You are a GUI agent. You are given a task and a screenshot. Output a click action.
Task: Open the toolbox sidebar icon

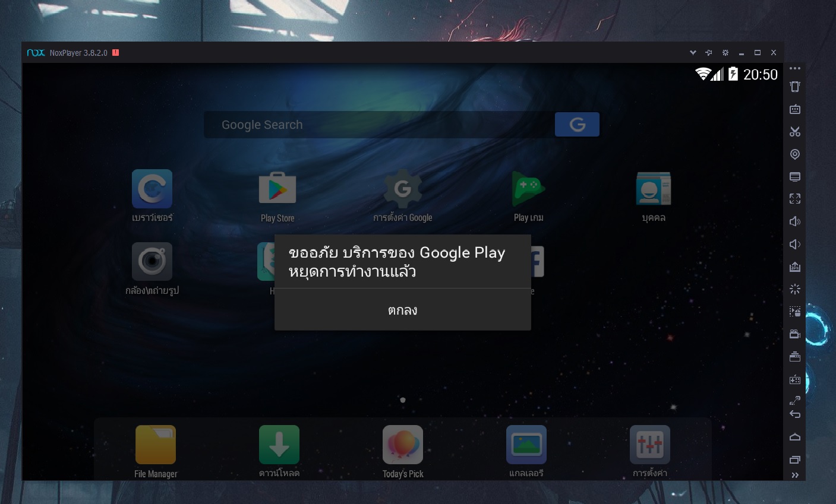795,357
